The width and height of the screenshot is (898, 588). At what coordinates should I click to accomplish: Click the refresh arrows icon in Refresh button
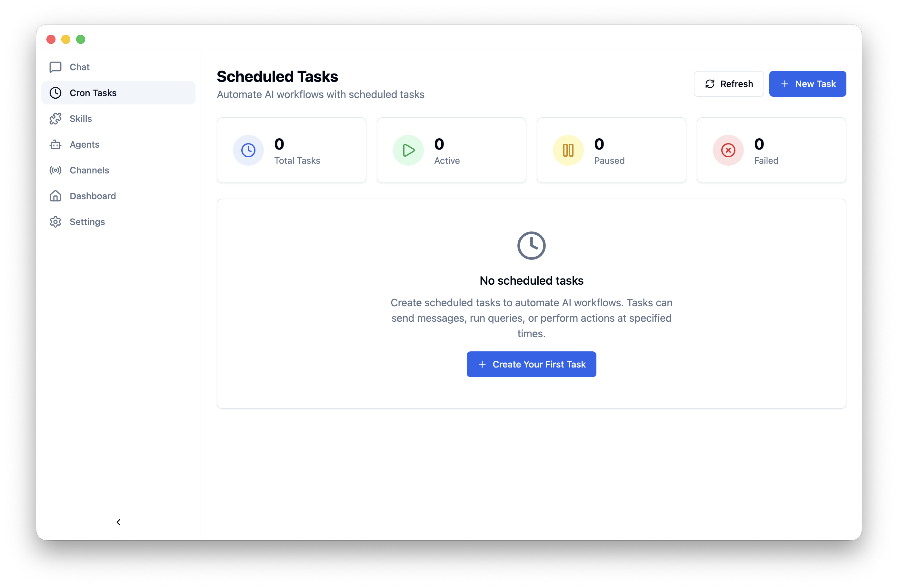[710, 84]
